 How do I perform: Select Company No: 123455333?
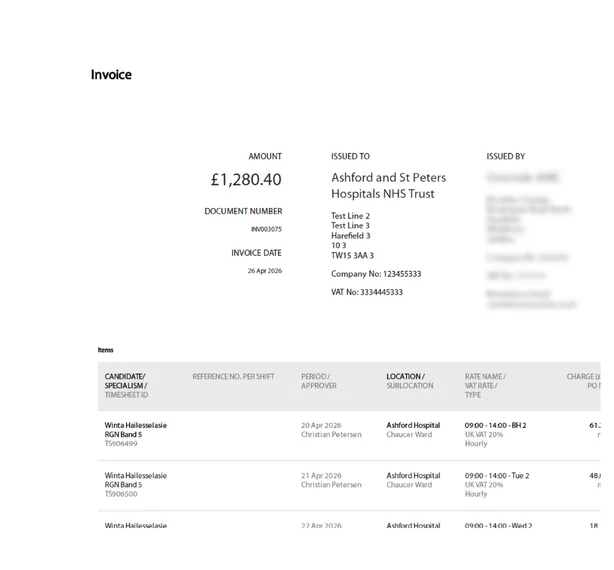[x=376, y=274]
